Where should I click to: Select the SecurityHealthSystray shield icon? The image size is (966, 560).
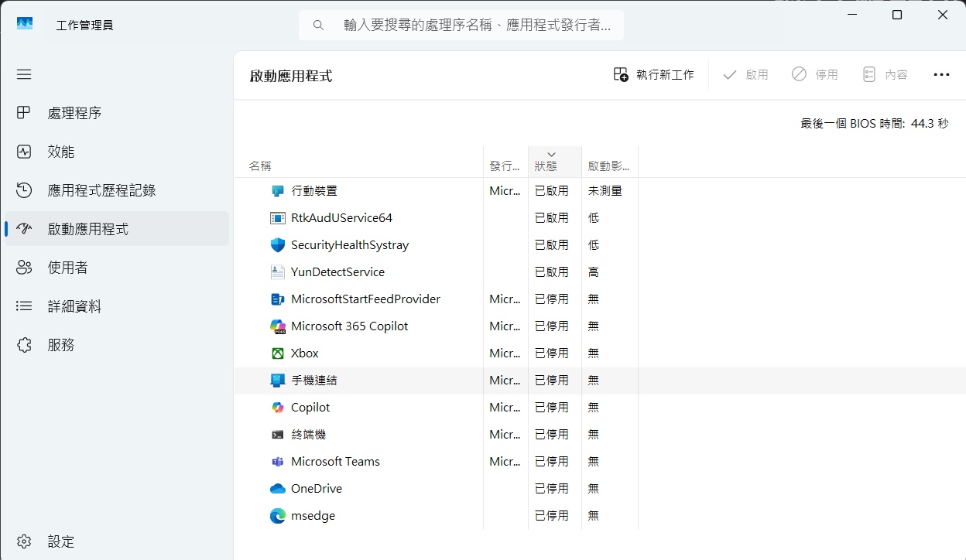278,245
